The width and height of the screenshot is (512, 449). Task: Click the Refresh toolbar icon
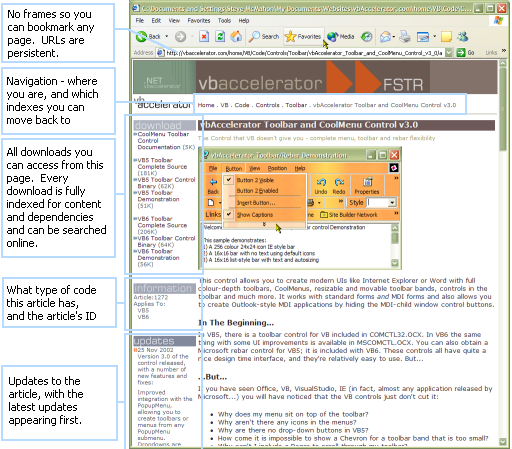(220, 36)
